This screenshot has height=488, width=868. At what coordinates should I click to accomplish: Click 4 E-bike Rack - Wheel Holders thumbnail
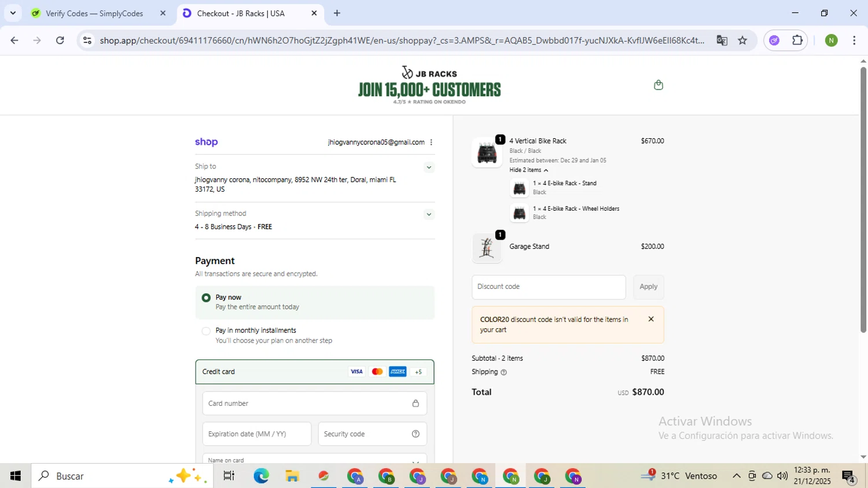click(x=519, y=214)
